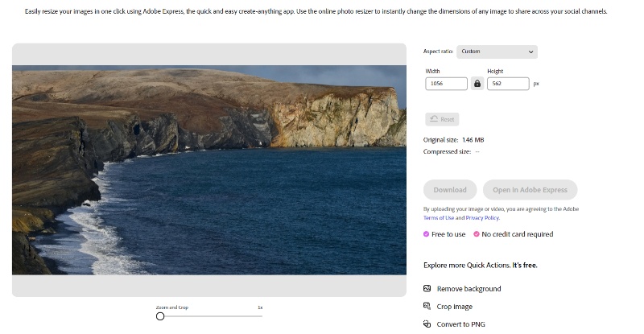Click the Reset button

pyautogui.click(x=442, y=119)
